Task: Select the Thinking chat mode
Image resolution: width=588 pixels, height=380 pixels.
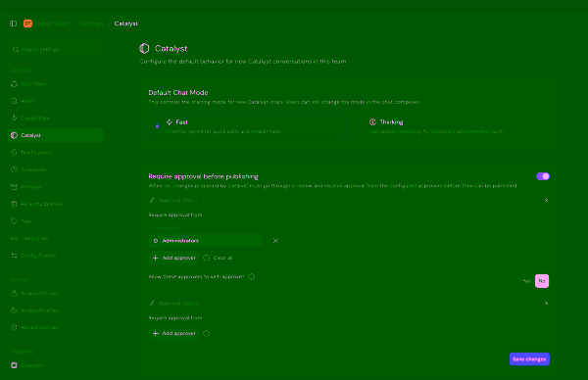Action: tap(451, 126)
